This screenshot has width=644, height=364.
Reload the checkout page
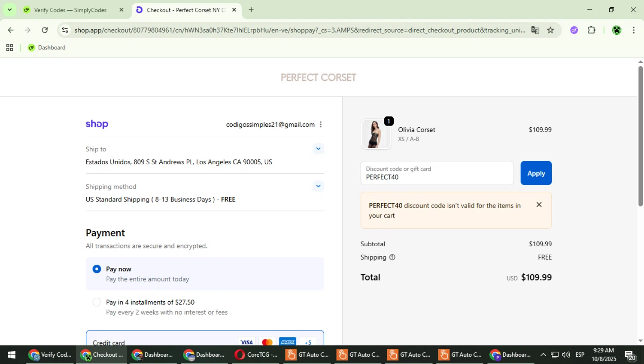pos(45,30)
